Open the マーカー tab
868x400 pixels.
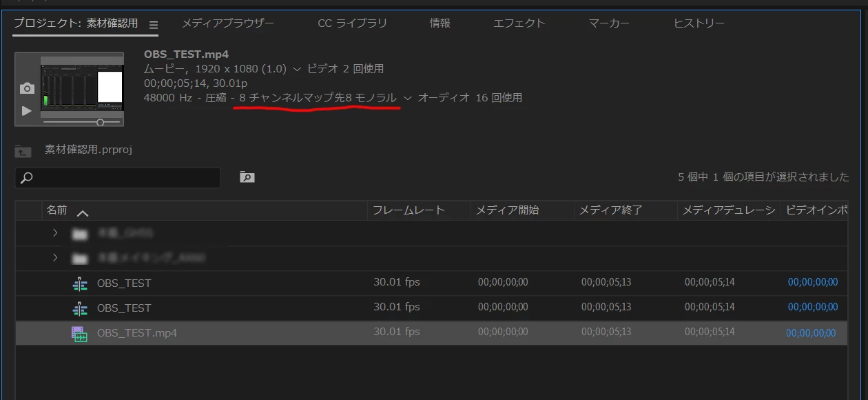click(x=609, y=23)
